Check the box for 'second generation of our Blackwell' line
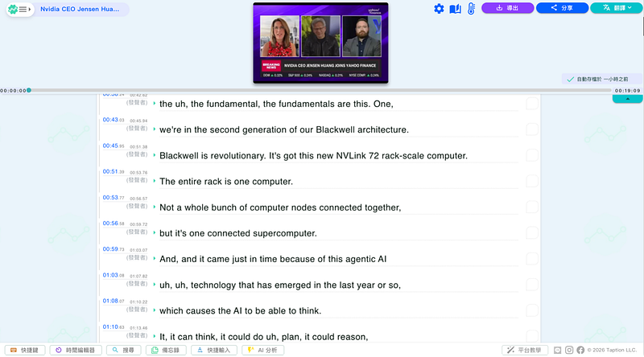Image resolution: width=644 pixels, height=357 pixels. (x=532, y=129)
